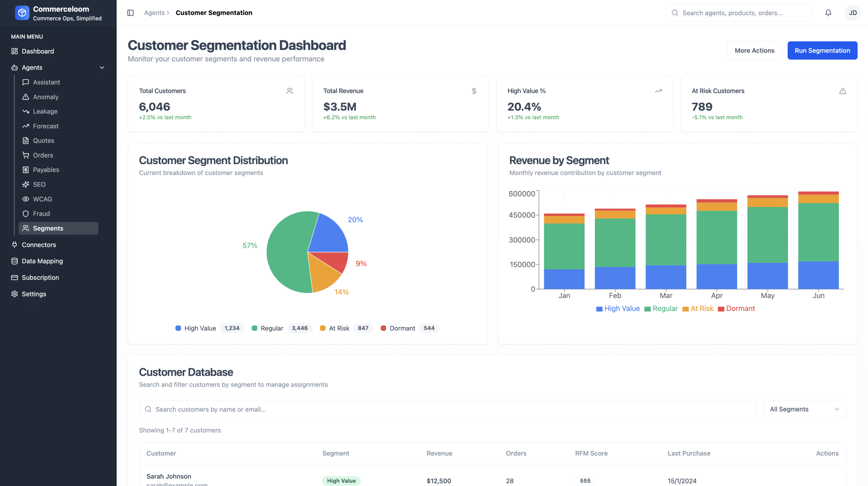This screenshot has width=868, height=486.
Task: Click the Agents breadcrumb link
Action: coord(154,13)
